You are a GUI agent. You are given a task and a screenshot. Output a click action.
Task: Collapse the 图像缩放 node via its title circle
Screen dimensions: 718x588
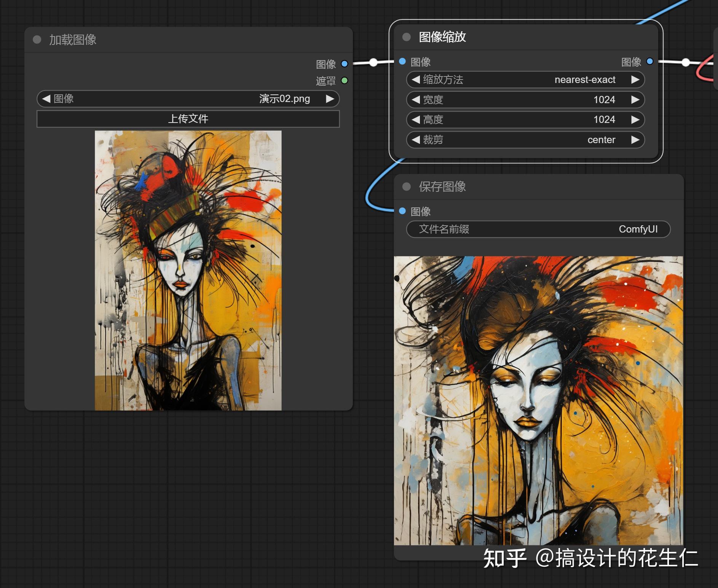pyautogui.click(x=406, y=37)
